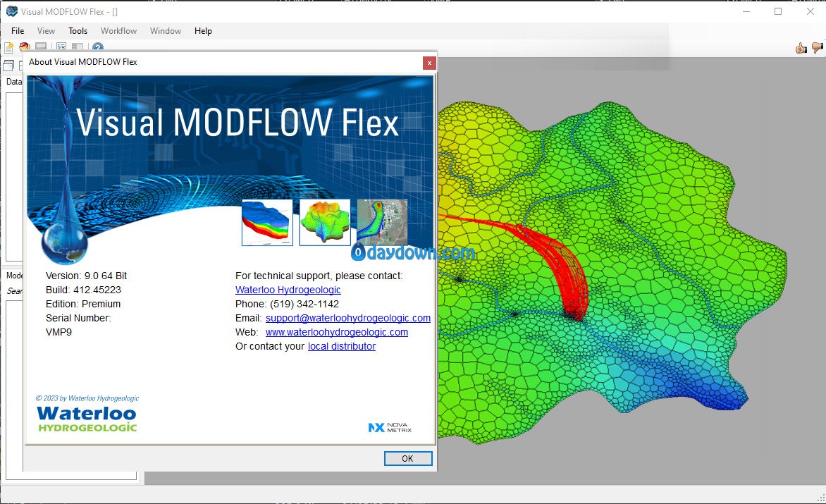Click the support@waterloohydrogeologic.com email link
The image size is (826, 504).
348,318
